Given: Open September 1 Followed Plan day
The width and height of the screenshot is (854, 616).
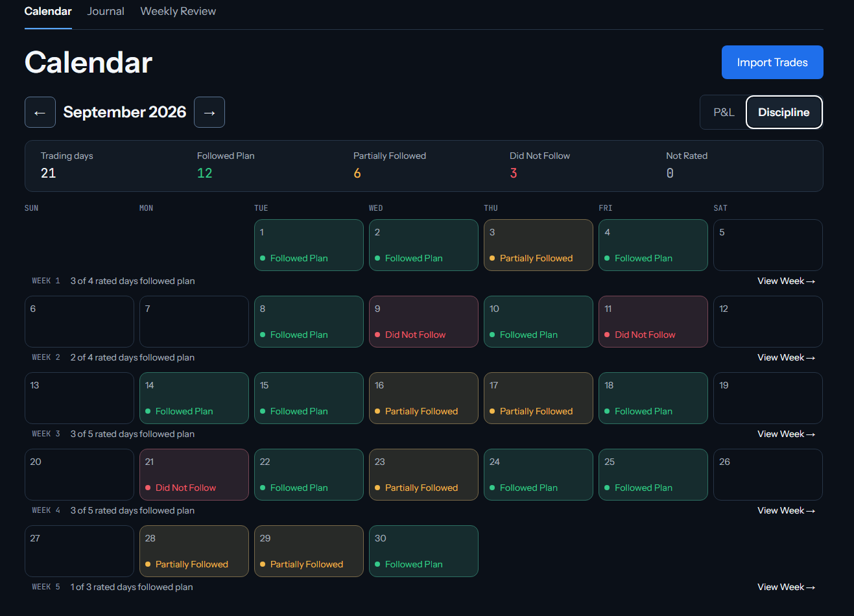Looking at the screenshot, I should [309, 245].
